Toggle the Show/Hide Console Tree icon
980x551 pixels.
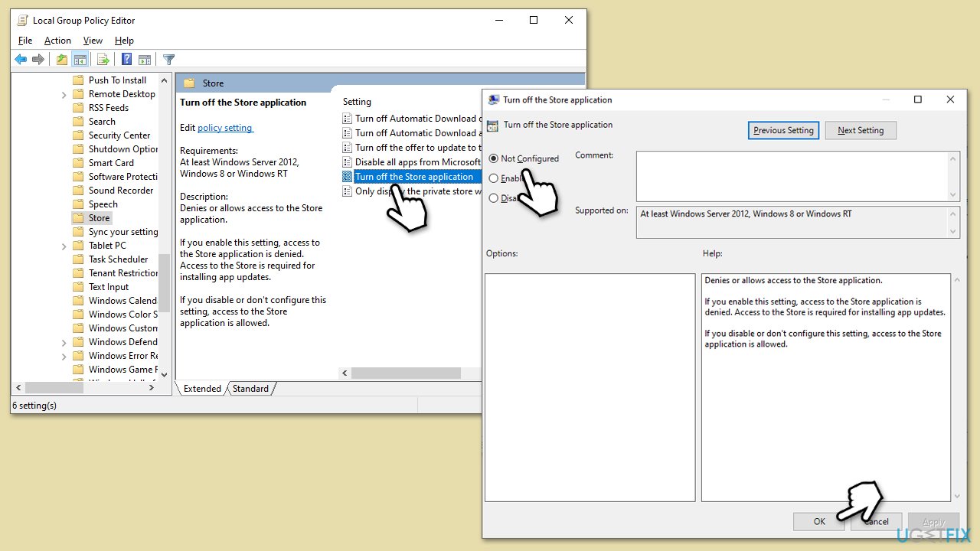(x=80, y=60)
